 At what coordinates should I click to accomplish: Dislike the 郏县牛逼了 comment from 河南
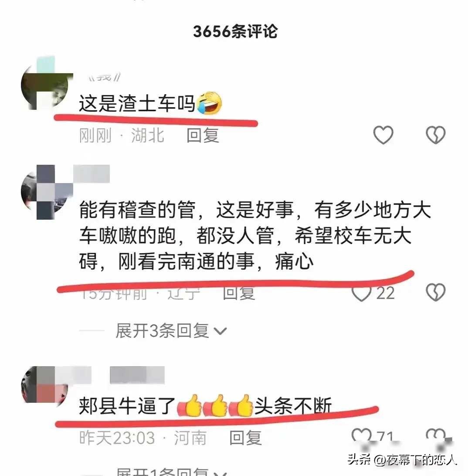(435, 435)
